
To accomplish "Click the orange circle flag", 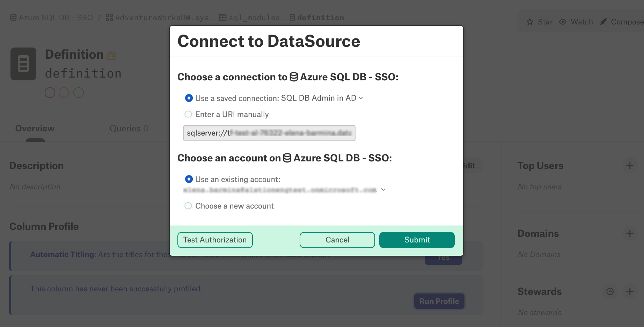I will pyautogui.click(x=64, y=93).
